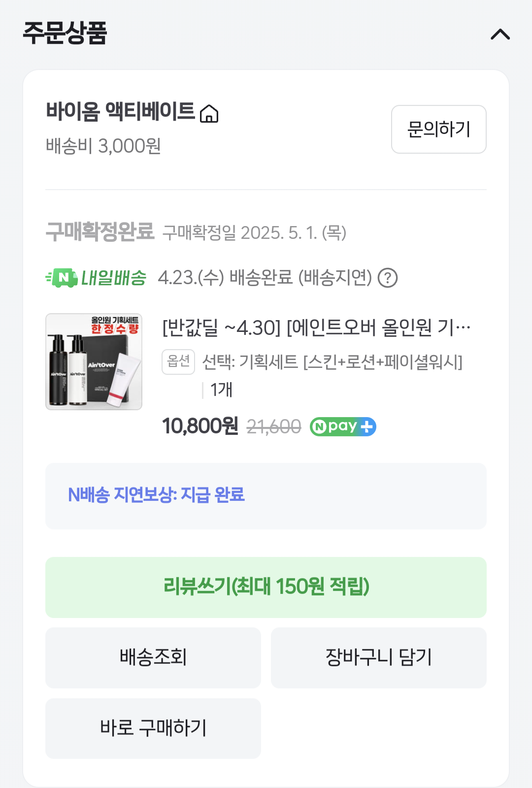Viewport: 532px width, 788px height.
Task: Tap the 문의하기 button
Action: (438, 130)
